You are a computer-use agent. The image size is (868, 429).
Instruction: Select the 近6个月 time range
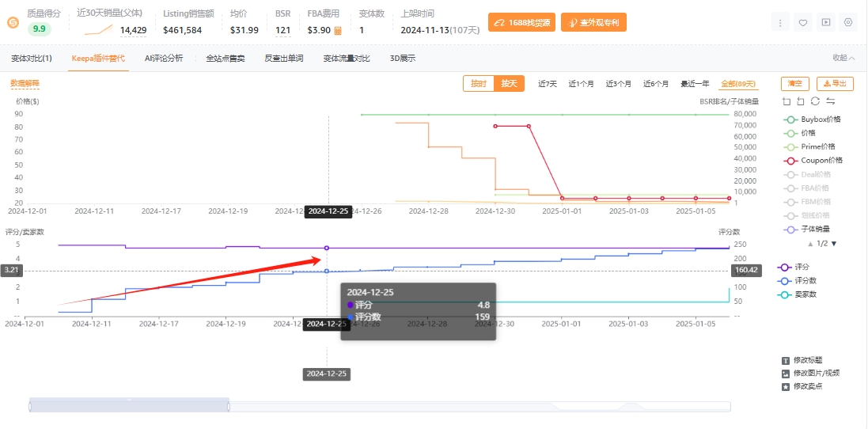(x=656, y=84)
